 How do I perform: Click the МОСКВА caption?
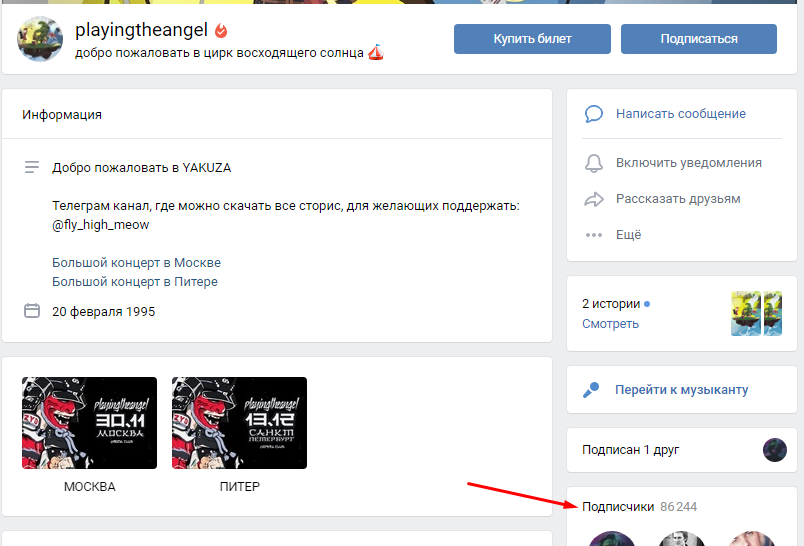coord(90,487)
